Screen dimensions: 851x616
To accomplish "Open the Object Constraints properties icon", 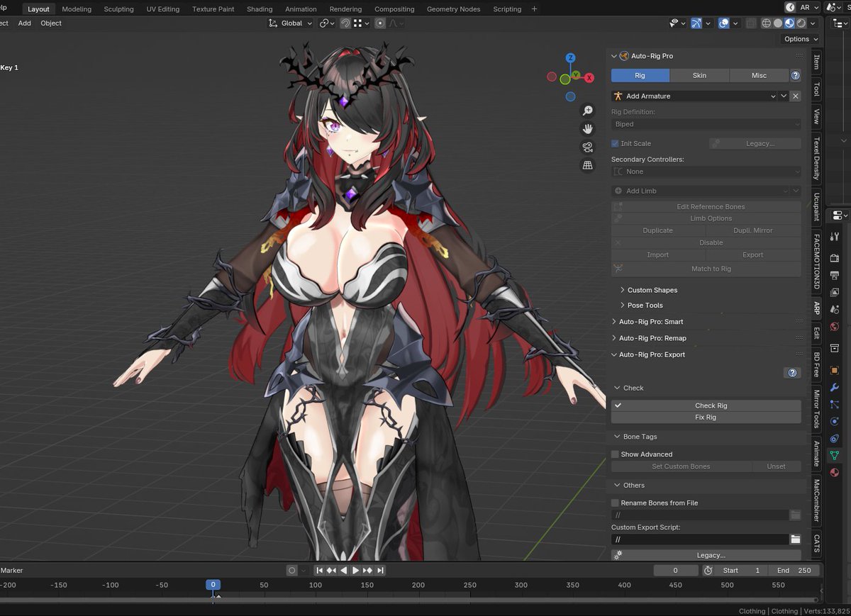I will 835,438.
